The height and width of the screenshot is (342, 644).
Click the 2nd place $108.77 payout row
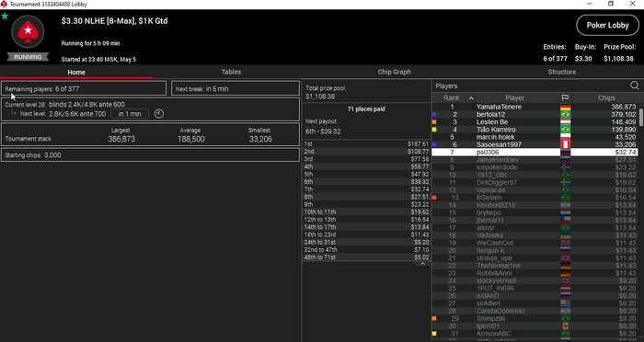(366, 152)
